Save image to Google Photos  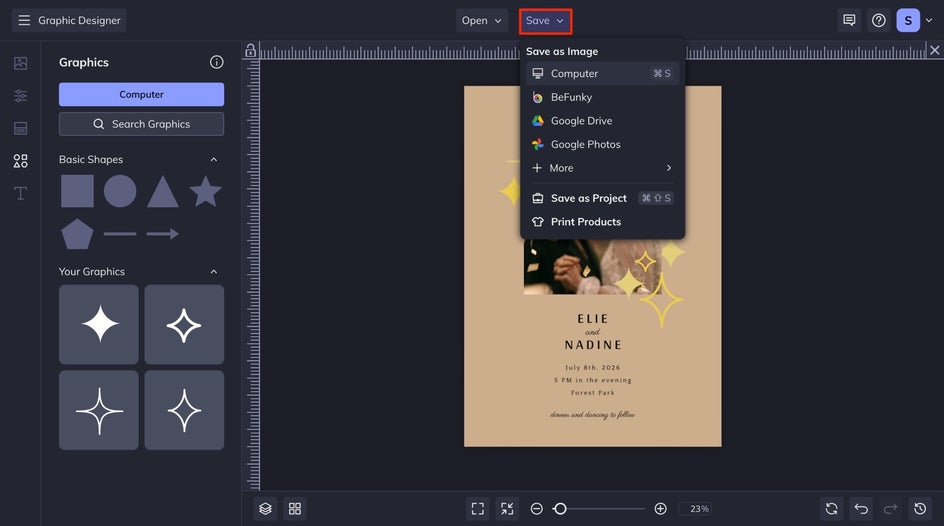[x=602, y=144]
